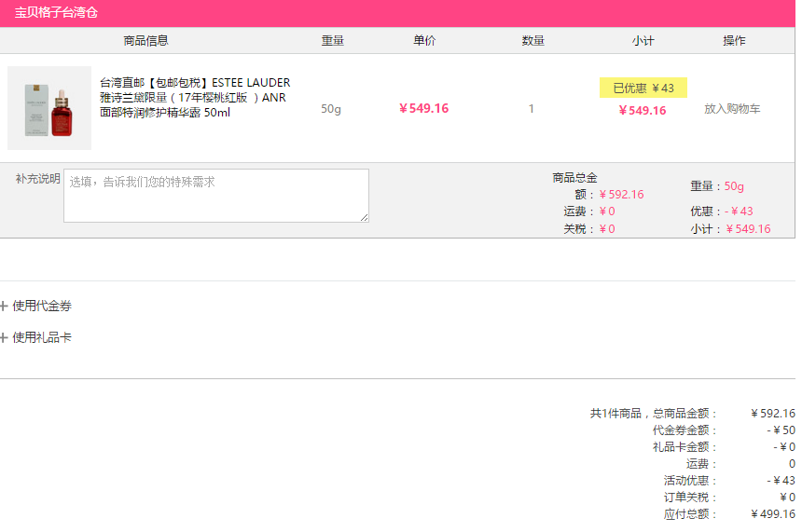Select the row subtotal ¥549.16 under discount badge

coord(643,110)
